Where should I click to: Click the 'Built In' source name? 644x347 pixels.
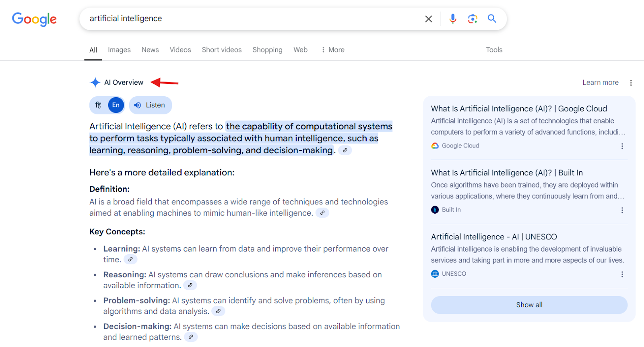451,210
